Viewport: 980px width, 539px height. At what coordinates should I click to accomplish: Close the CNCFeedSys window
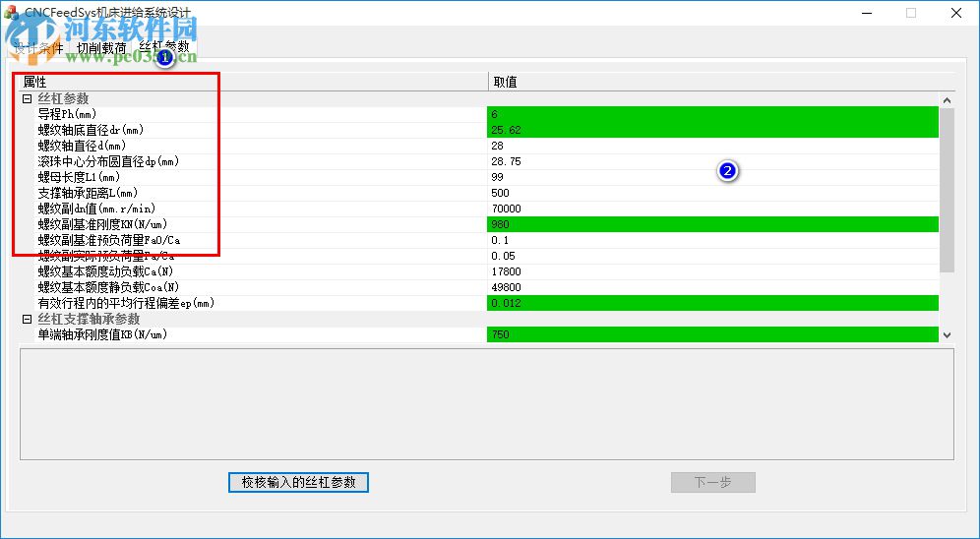pos(956,13)
